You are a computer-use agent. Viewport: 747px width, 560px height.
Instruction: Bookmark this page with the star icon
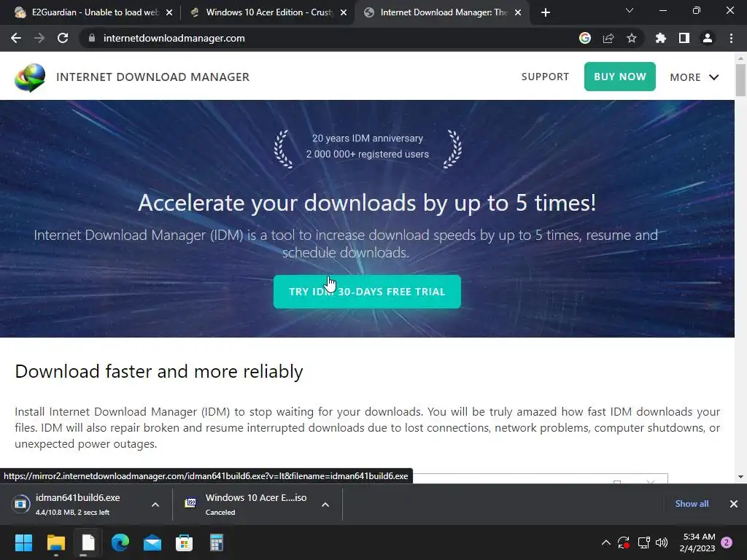[x=632, y=38]
